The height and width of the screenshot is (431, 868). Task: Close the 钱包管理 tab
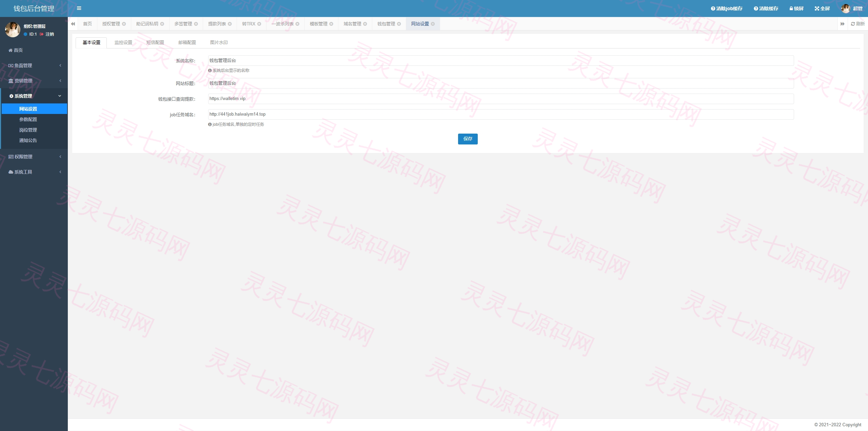(399, 24)
